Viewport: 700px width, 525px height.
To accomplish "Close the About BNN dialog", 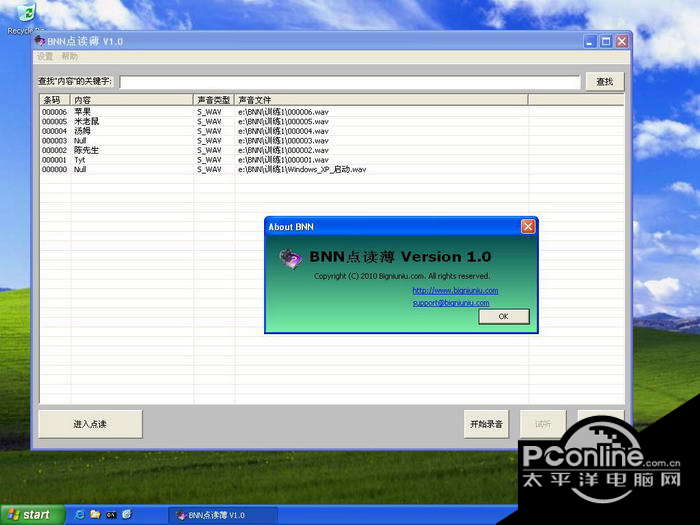I will click(x=528, y=226).
